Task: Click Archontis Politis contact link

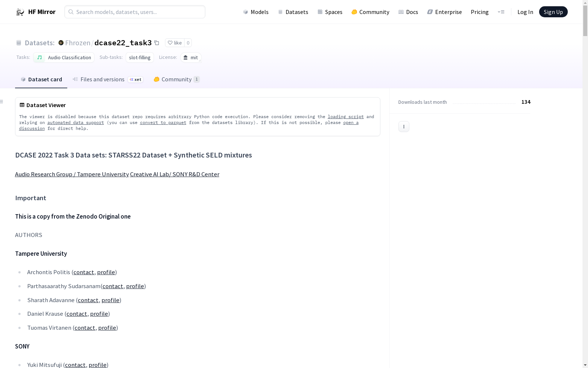Action: pyautogui.click(x=84, y=272)
